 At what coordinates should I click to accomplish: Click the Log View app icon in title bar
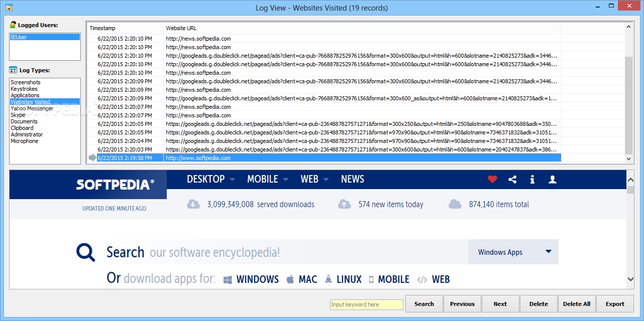click(x=9, y=8)
